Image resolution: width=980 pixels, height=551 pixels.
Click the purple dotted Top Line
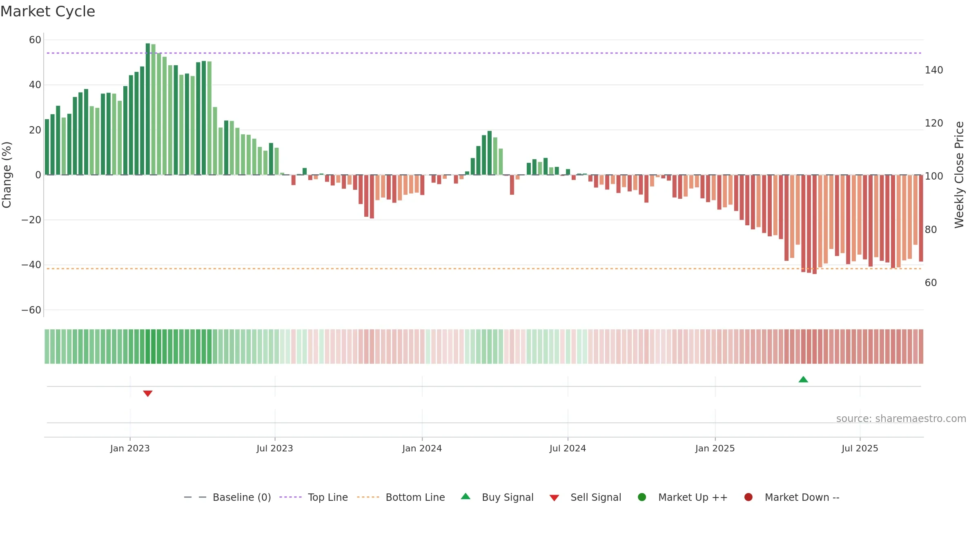coord(484,53)
